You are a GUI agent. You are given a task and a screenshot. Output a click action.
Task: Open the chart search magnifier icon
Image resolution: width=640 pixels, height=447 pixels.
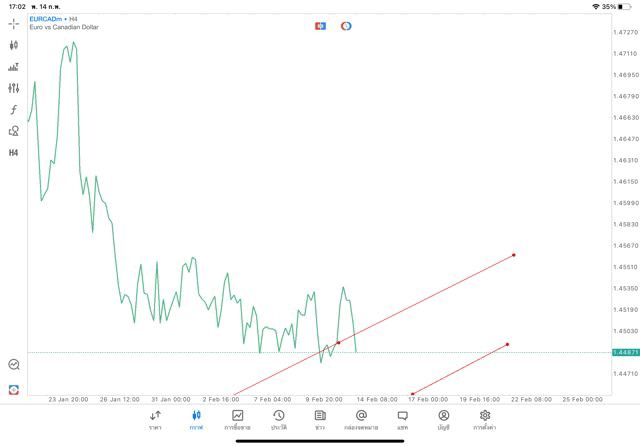[x=14, y=365]
